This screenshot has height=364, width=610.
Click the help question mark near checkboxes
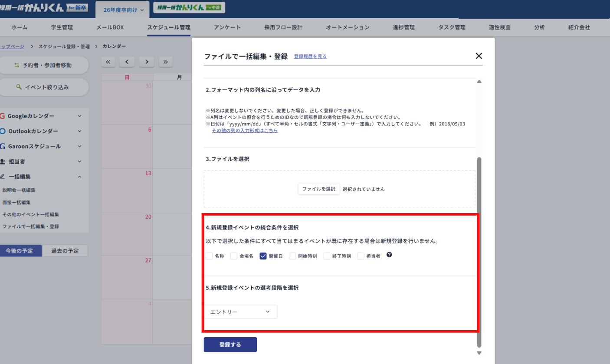(x=388, y=255)
